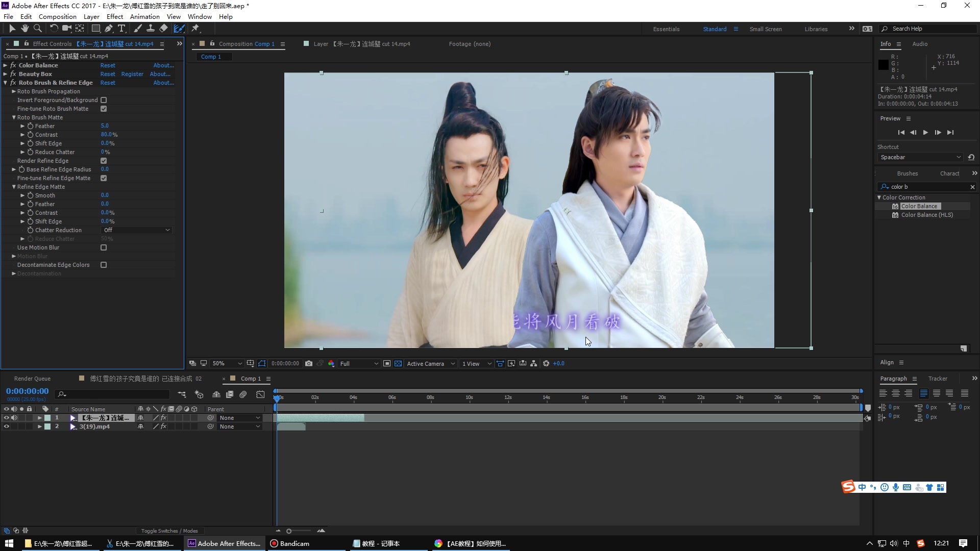Screen dimensions: 980x551
Task: Expand the Color Balance effect properties
Action: click(6, 65)
